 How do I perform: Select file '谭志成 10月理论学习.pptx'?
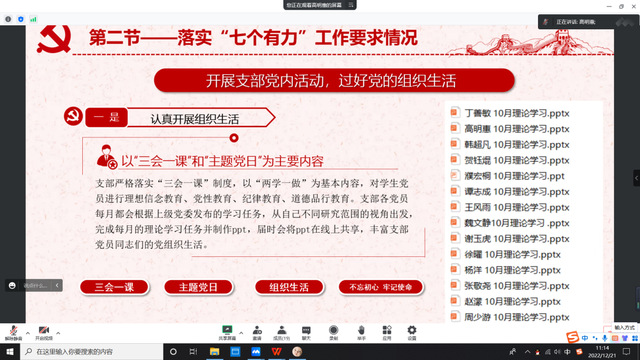[510, 191]
